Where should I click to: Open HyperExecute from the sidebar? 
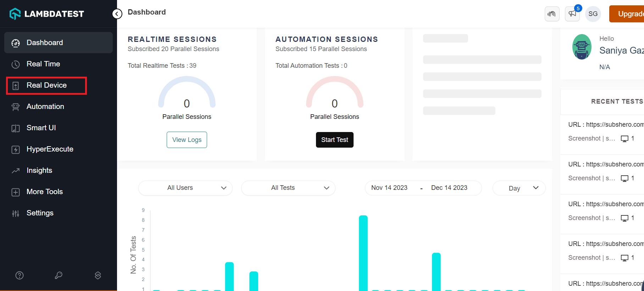coord(50,149)
